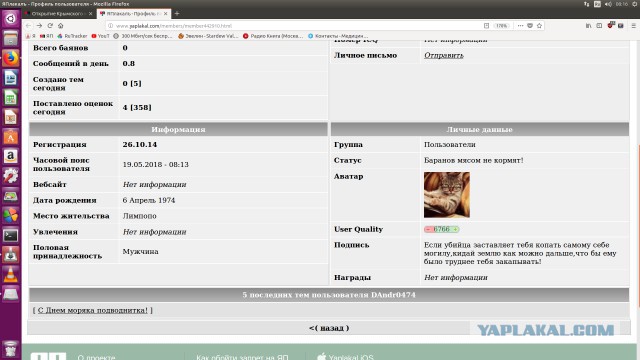
Task: Save page to Pocket
Action: coord(530,26)
